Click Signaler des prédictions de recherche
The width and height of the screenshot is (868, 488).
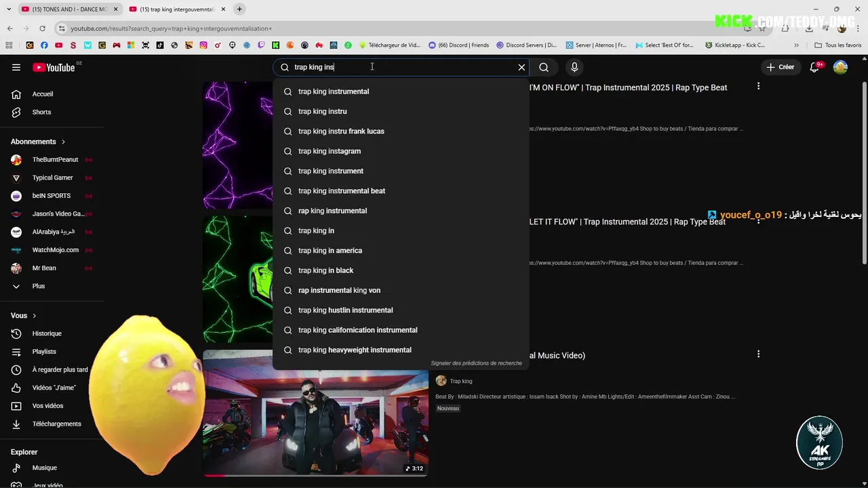(x=476, y=363)
